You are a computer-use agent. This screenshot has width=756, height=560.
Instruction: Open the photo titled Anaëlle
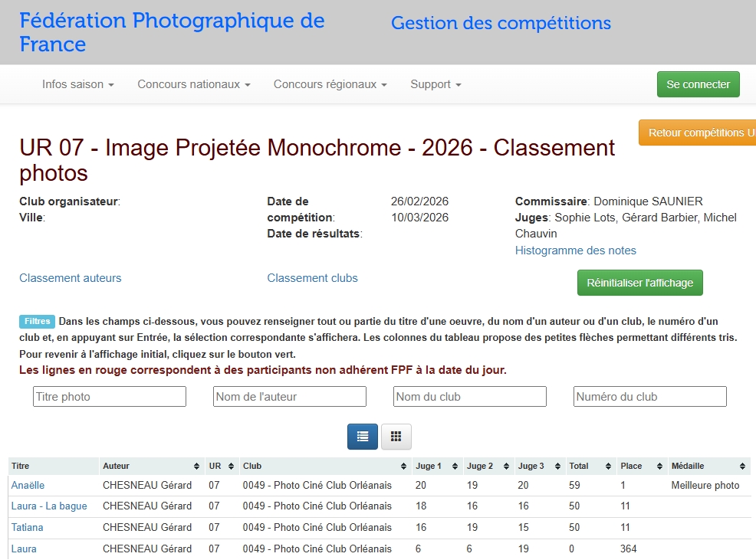coord(28,485)
